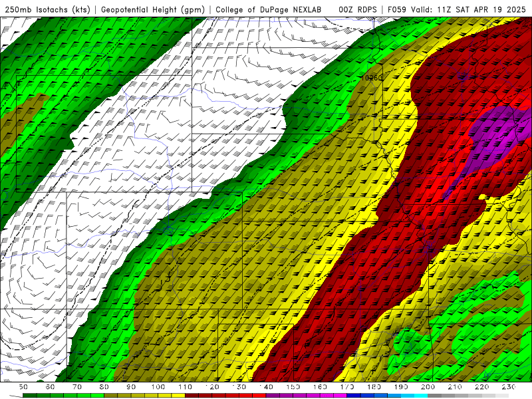Click the '210' legend scale value
Screen dimensions: 532x399
click(455, 387)
